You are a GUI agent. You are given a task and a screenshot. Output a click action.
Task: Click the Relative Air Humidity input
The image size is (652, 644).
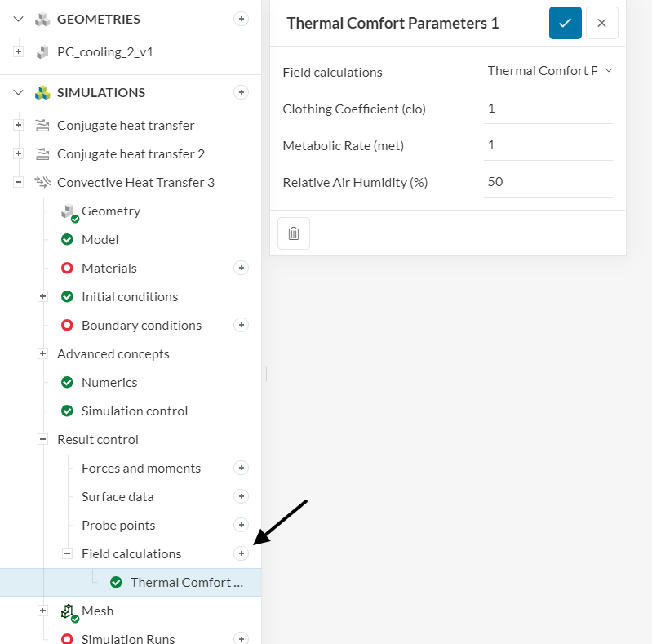(x=548, y=182)
